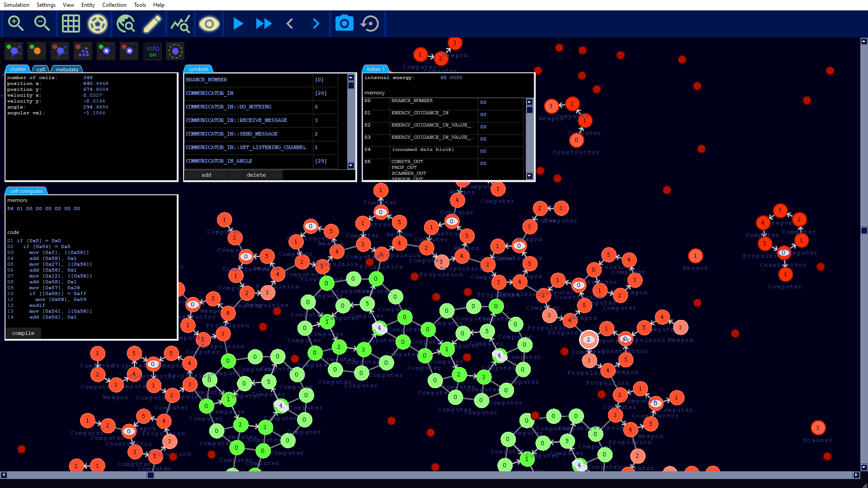Start simulation with play button
868x488 pixels.
click(238, 23)
